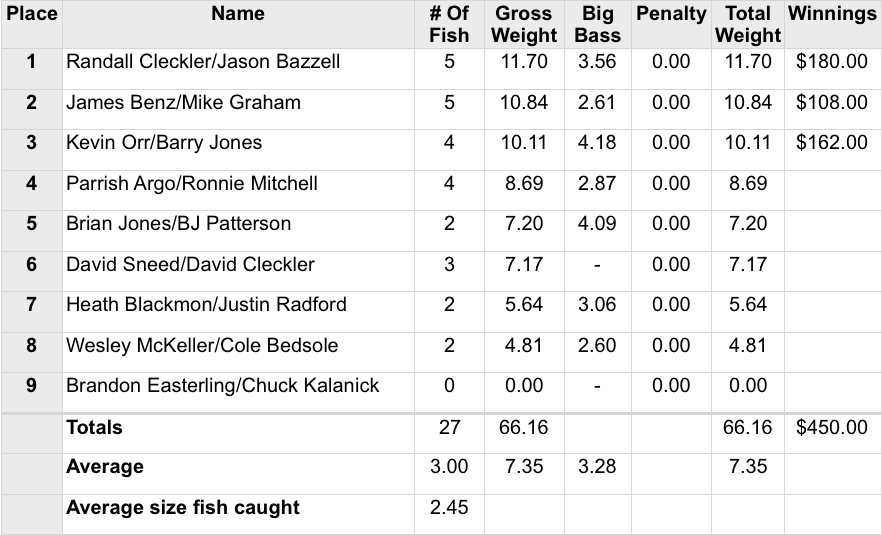Select the Penalty column header
Image resolution: width=882 pixels, height=535 pixels.
[670, 14]
